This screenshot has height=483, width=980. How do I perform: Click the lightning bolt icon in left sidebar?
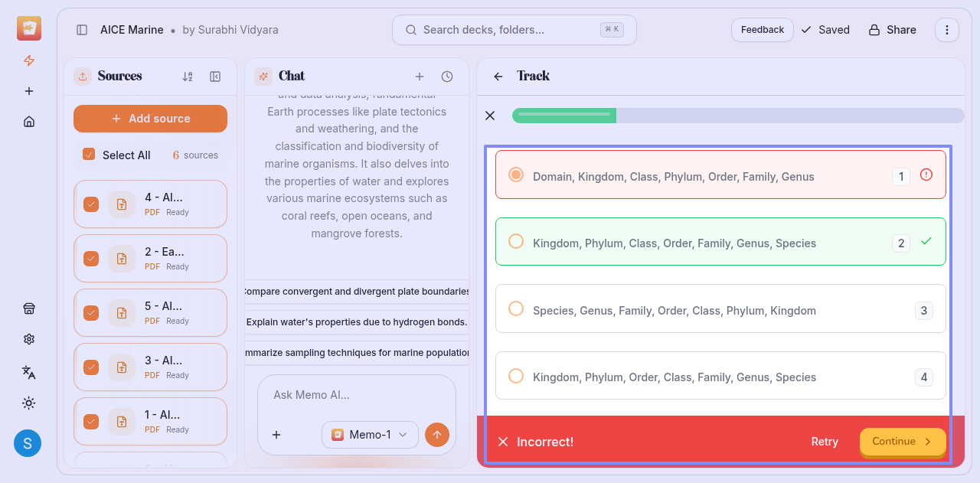coord(29,60)
